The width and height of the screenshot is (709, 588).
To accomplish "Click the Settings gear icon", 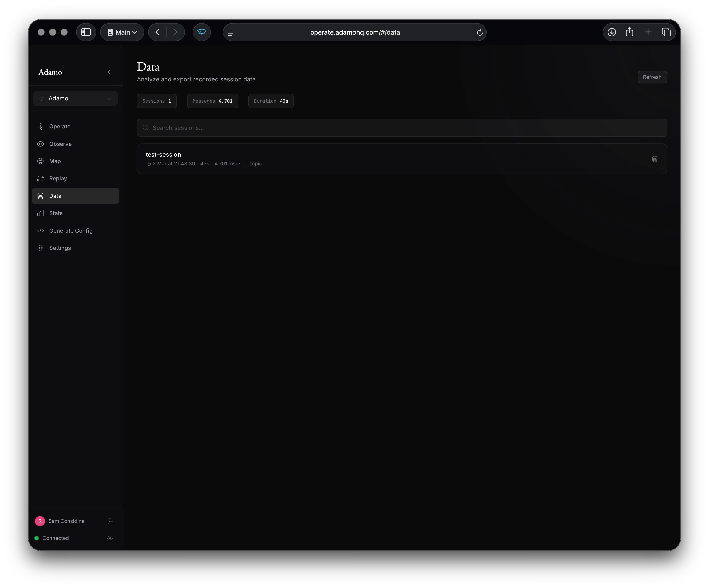I will (x=40, y=248).
